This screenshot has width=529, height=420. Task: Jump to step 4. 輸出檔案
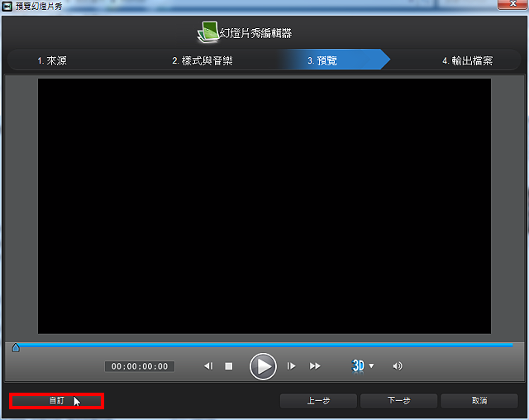[468, 60]
